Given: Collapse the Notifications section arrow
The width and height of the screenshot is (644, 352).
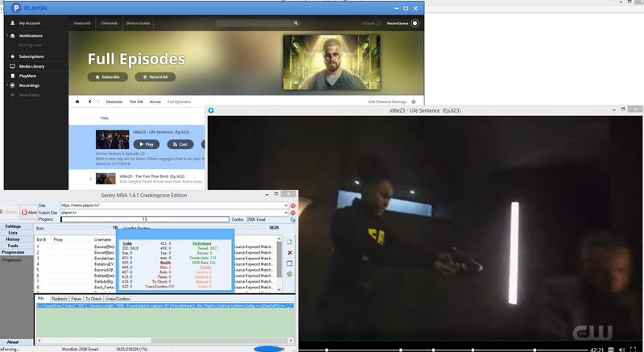Looking at the screenshot, I should 7,35.
